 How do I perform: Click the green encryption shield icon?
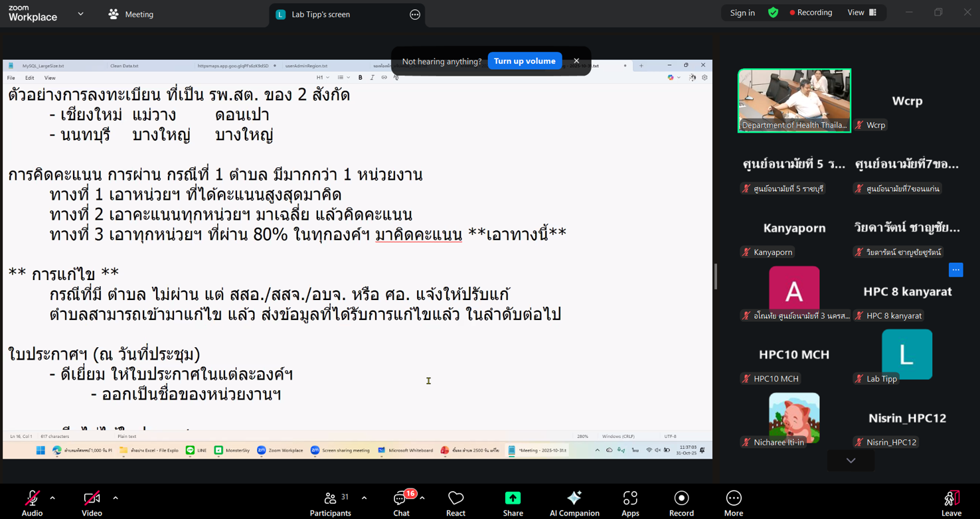point(773,13)
